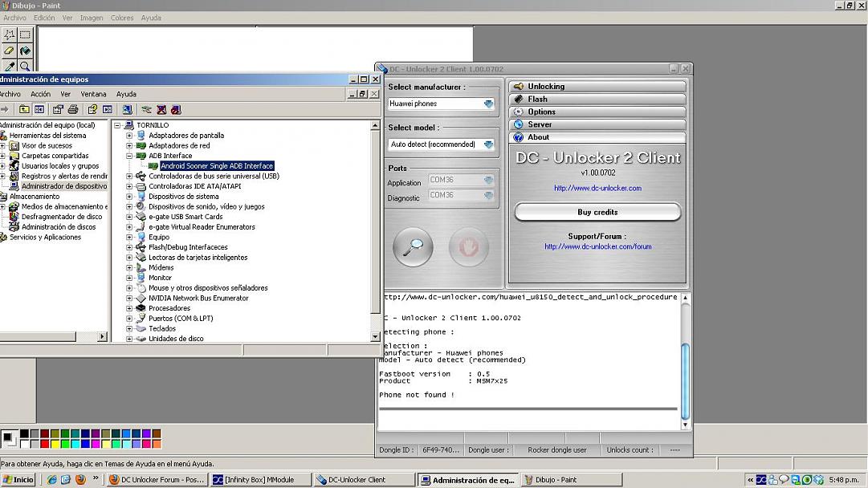Viewport: 868px width, 488px height.
Task: Collapse the ADB Interface tree node
Action: point(129,156)
